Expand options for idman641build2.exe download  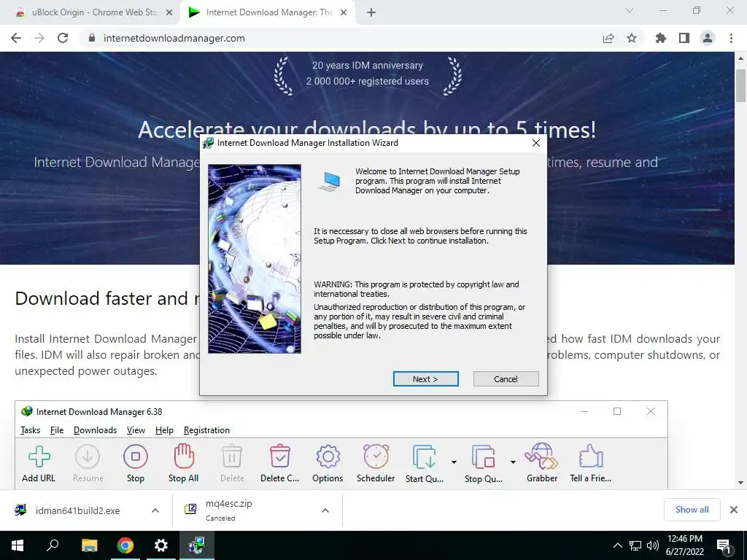[x=155, y=510]
